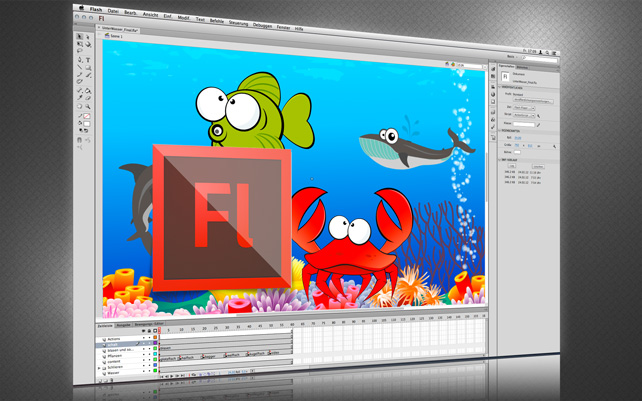Select the Eyedropper tool
The image size is (642, 401).
(x=79, y=97)
